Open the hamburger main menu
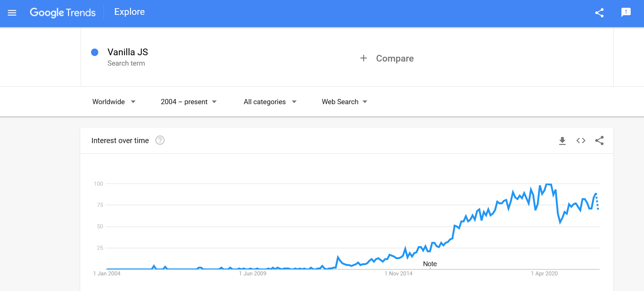This screenshot has width=644, height=291. click(x=12, y=13)
